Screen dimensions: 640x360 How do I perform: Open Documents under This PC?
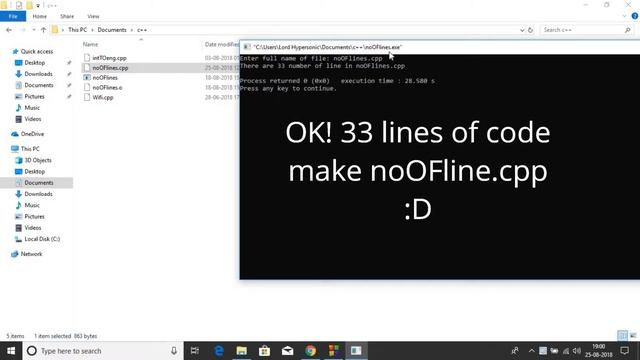39,183
